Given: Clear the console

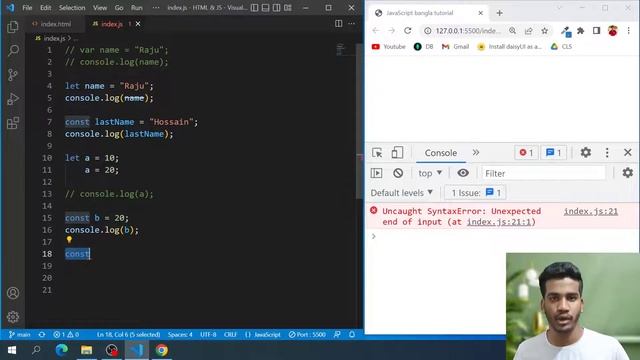Looking at the screenshot, I should (x=398, y=173).
